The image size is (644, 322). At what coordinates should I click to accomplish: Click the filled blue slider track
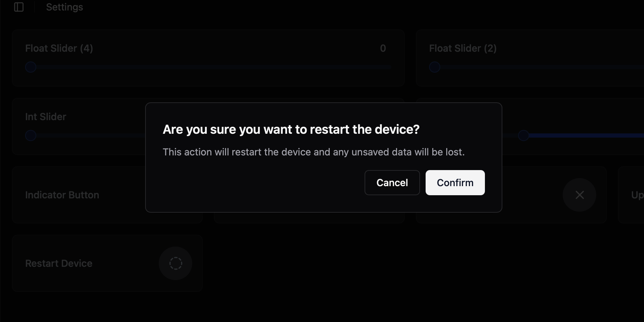click(x=586, y=136)
